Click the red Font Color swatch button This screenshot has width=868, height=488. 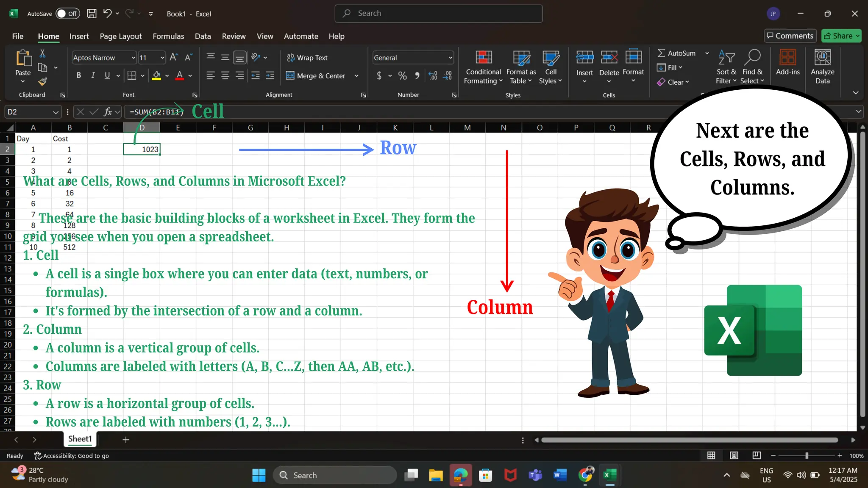(x=179, y=76)
